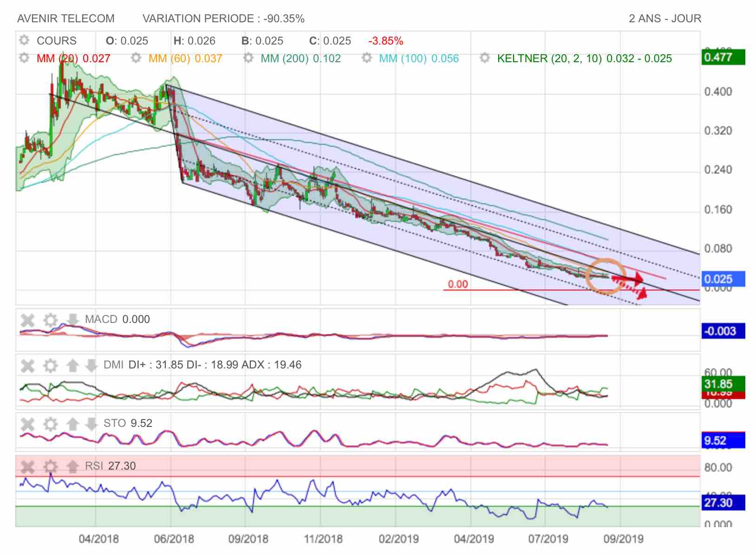This screenshot has width=756, height=555.
Task: Click the 0.400 price axis label
Action: pyautogui.click(x=718, y=91)
